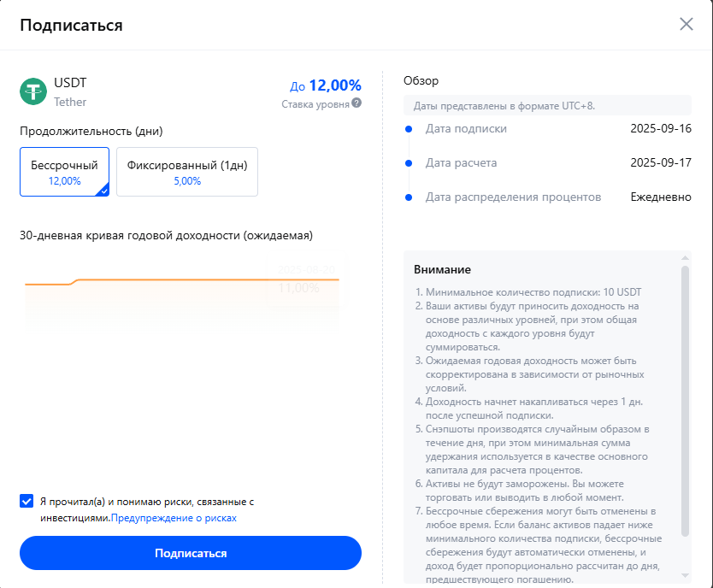The height and width of the screenshot is (588, 713).
Task: Click the Обзор heading
Action: [x=421, y=81]
